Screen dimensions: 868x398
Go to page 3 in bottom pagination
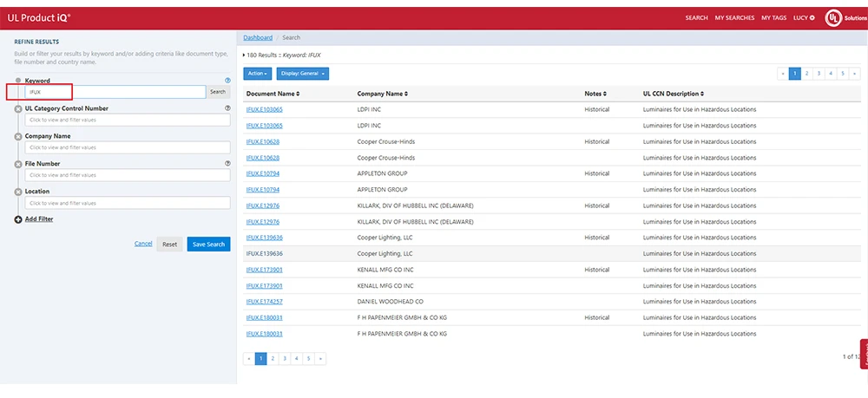[285, 359]
